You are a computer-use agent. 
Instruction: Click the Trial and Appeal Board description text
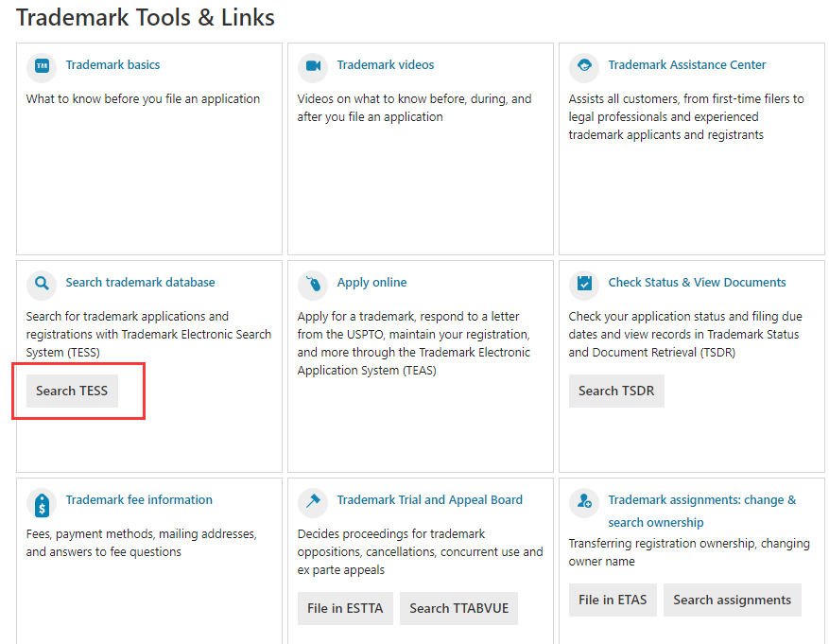click(x=420, y=552)
